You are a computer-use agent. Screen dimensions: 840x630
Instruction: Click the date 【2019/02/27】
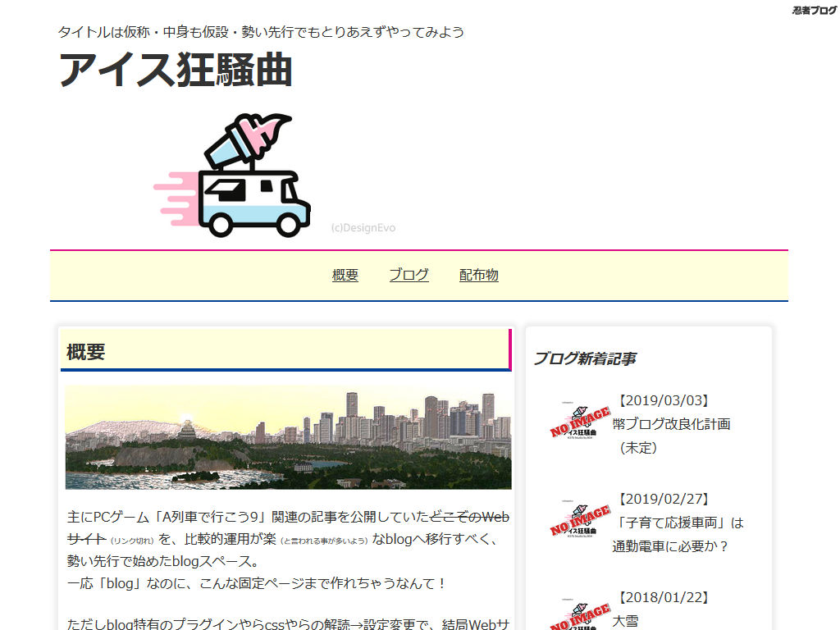(x=664, y=499)
